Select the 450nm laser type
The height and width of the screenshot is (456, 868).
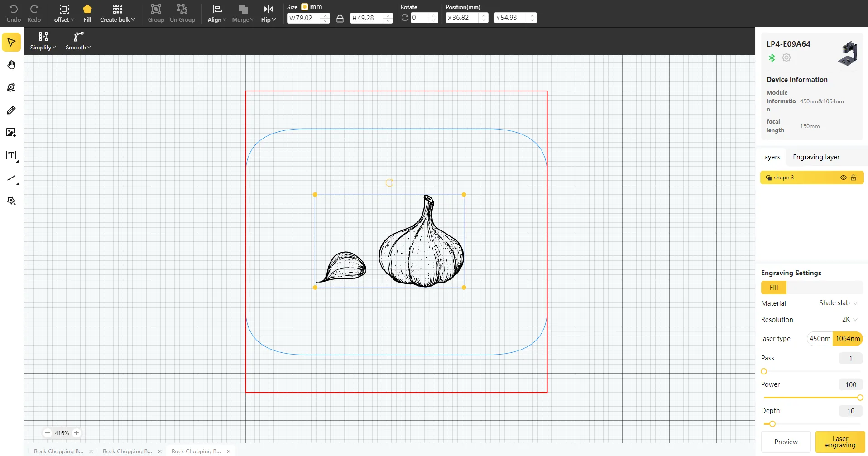[820, 339]
